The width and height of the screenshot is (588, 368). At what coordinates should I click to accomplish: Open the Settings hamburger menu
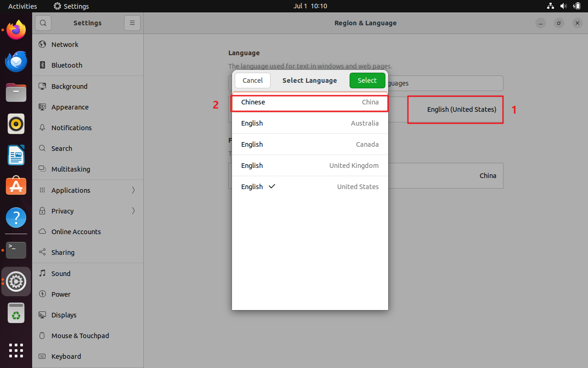coord(132,23)
